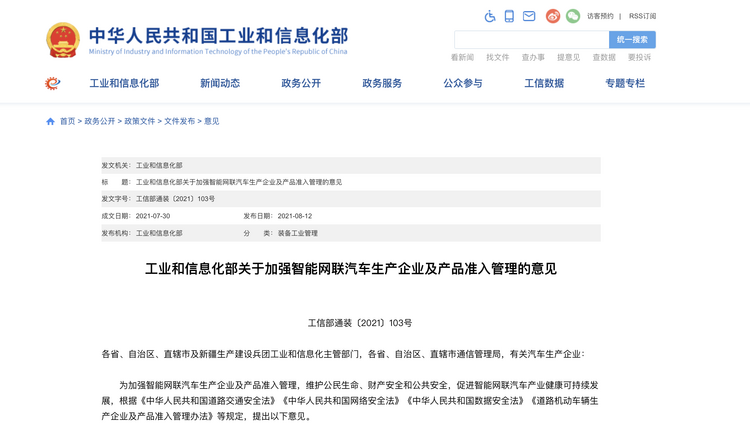This screenshot has height=431, width=750.
Task: Open the 政务公开 navigation menu
Action: coord(301,83)
